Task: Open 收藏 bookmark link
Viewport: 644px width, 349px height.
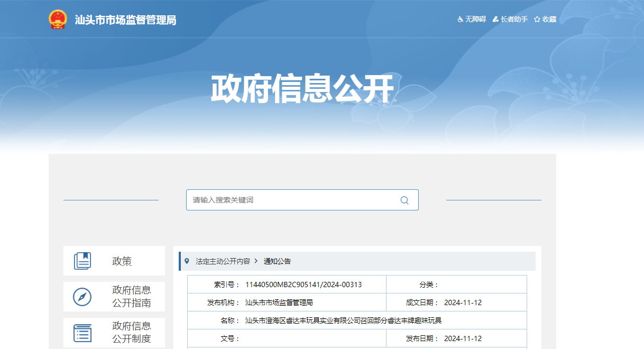Action: point(549,19)
